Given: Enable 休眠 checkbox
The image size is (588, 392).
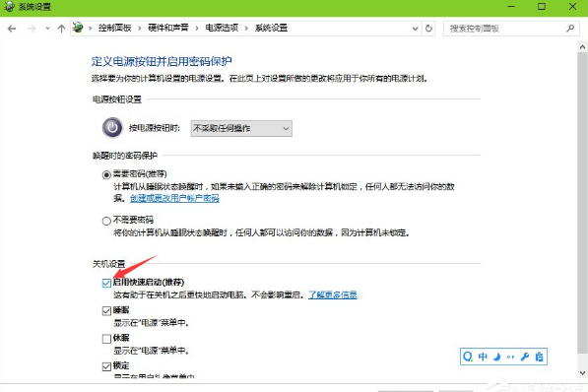Looking at the screenshot, I should point(106,339).
